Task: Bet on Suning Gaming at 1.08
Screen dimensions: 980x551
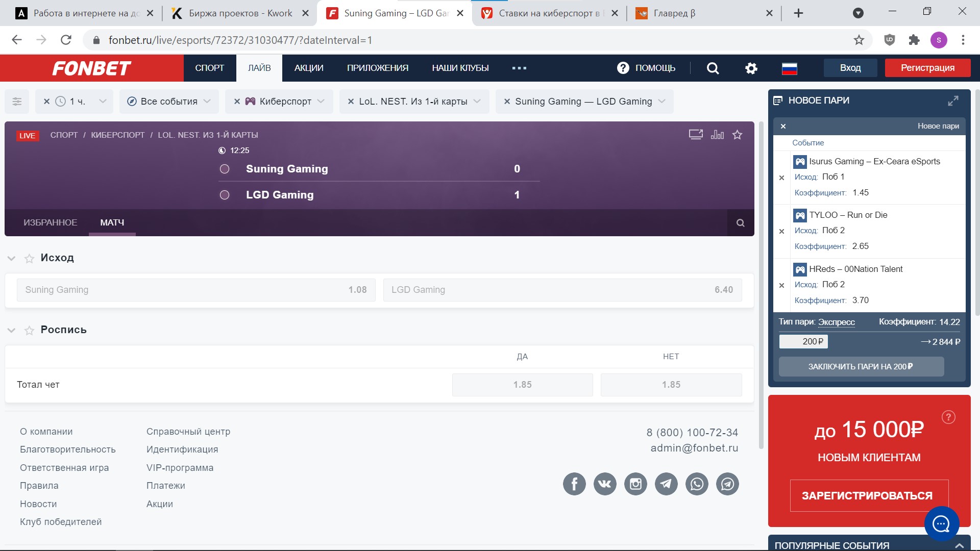Action: click(196, 290)
